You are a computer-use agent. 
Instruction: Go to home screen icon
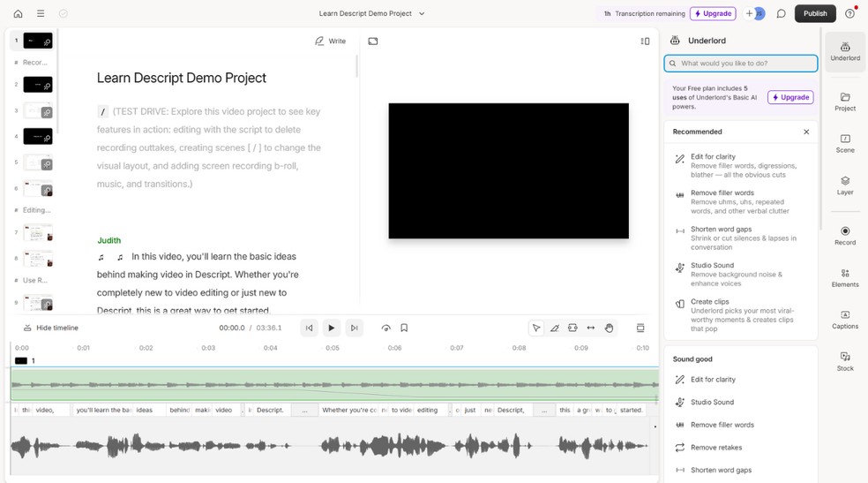tap(18, 13)
